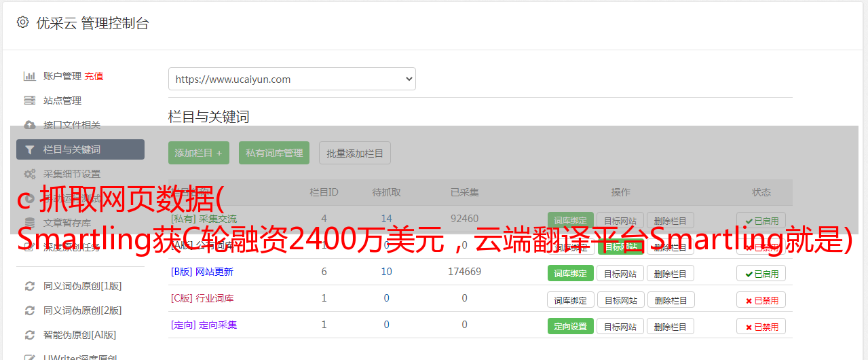Click 删除栏目 in the 行业词库 row

671,300
